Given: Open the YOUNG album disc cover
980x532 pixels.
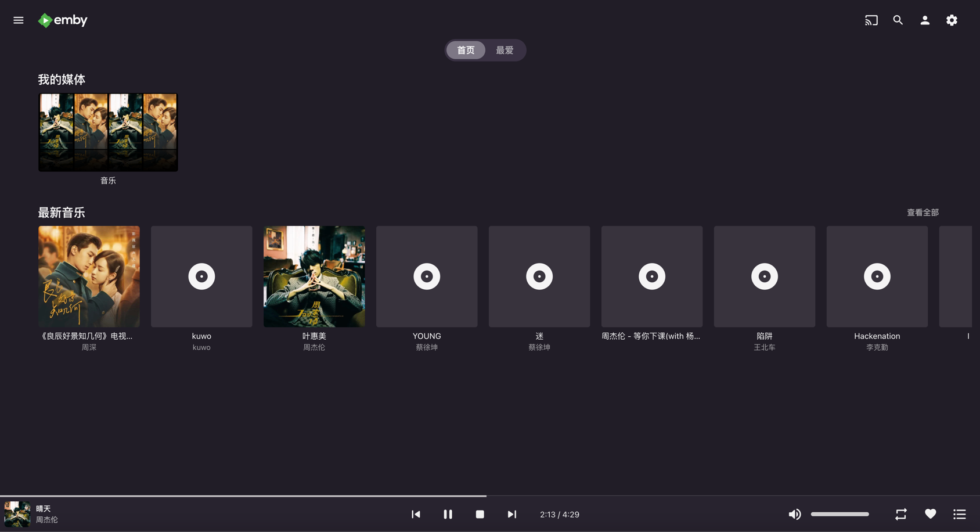Looking at the screenshot, I should (x=427, y=276).
